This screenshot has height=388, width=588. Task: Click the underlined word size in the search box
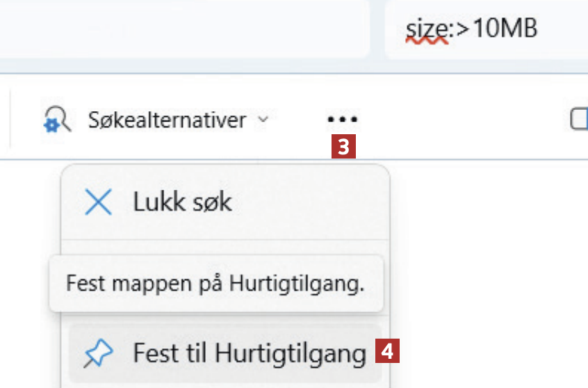[x=425, y=29]
